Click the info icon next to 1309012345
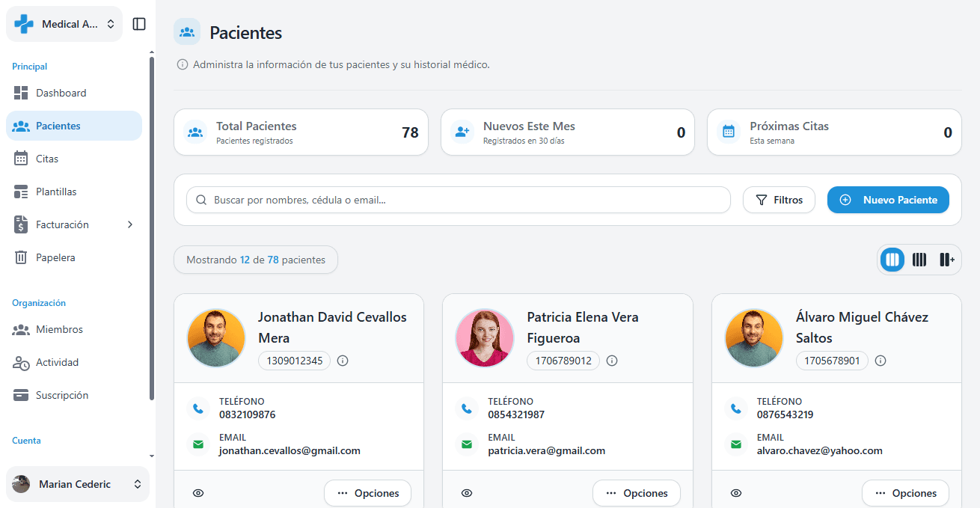 pos(343,361)
